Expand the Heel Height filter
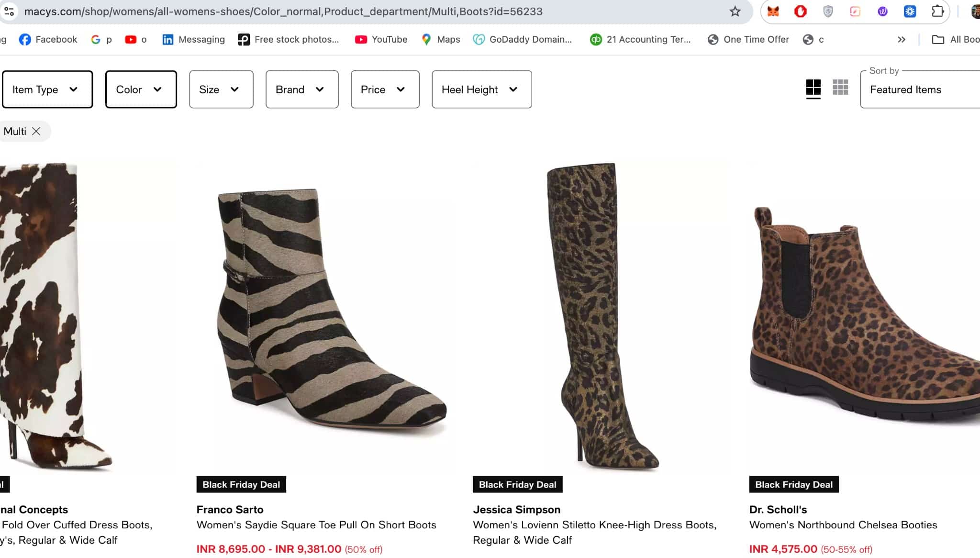The height and width of the screenshot is (558, 980). point(481,89)
